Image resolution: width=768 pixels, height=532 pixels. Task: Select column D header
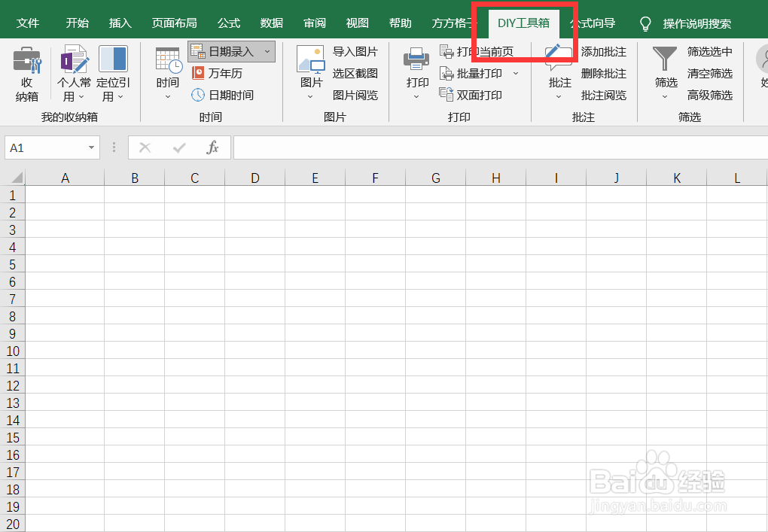click(x=254, y=178)
